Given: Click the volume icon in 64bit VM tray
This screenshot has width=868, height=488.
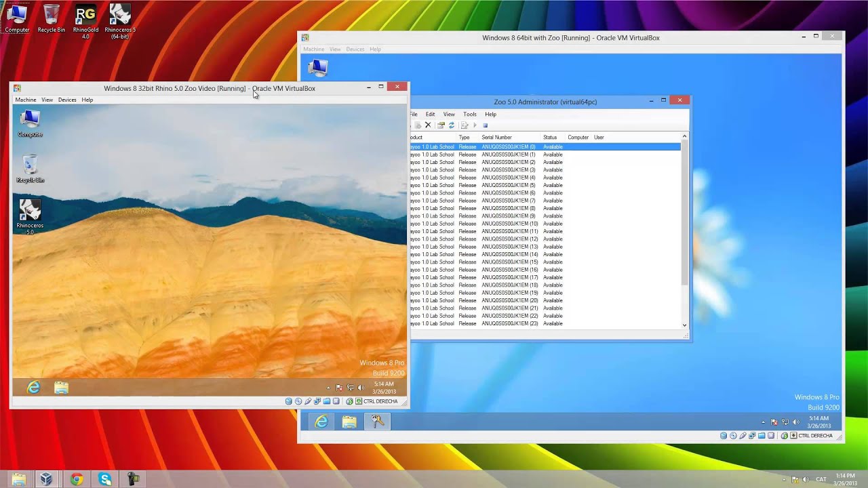Looking at the screenshot, I should (796, 422).
